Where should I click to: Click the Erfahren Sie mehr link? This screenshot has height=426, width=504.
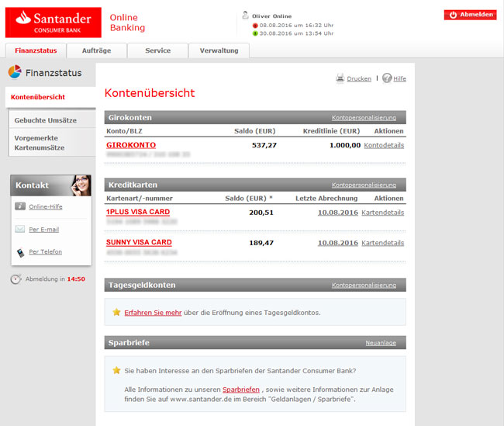(153, 313)
